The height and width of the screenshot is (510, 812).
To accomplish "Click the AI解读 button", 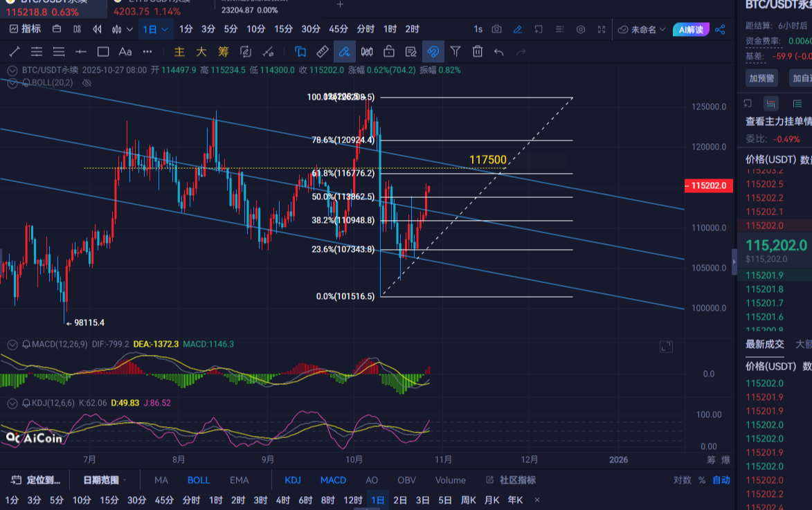I will pos(691,29).
